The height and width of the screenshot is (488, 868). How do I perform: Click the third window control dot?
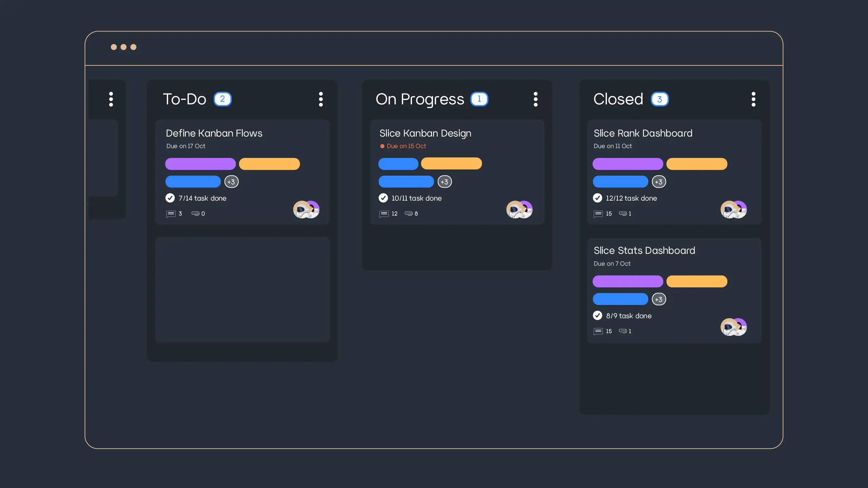(134, 47)
